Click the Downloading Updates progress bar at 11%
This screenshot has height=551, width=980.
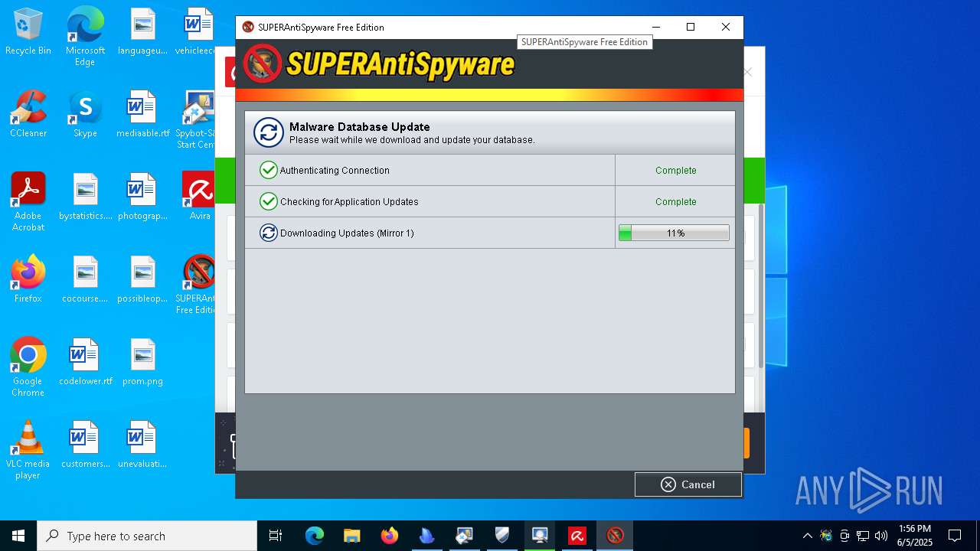pyautogui.click(x=674, y=233)
